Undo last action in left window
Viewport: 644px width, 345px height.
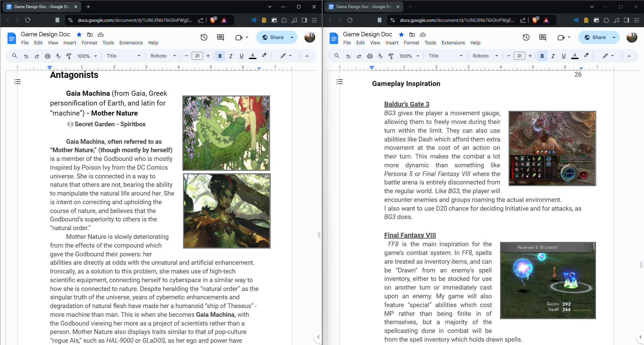point(26,56)
